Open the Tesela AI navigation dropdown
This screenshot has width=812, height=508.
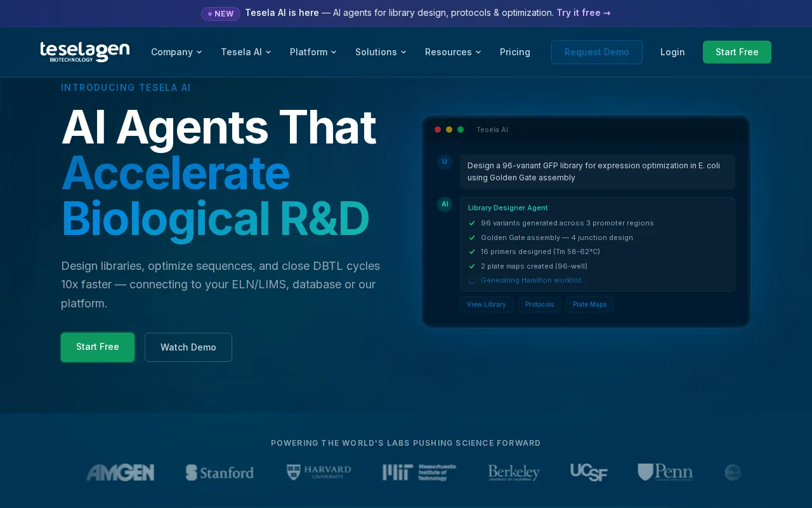click(246, 52)
